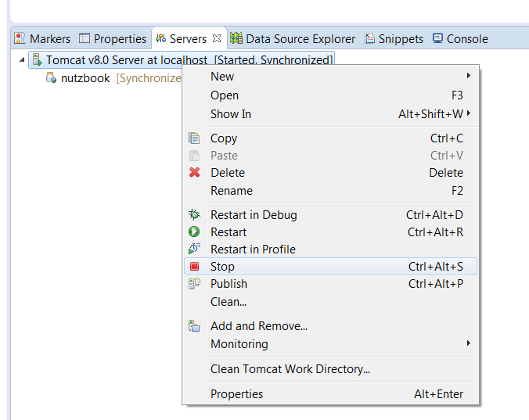Viewport: 529px width, 420px height.
Task: Click the Servers tab icon
Action: click(x=160, y=38)
